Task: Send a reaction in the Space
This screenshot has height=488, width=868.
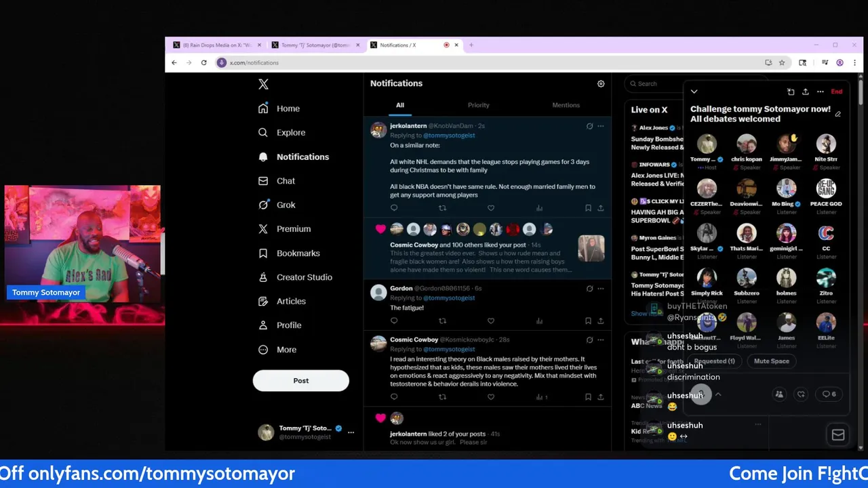Action: 801,394
